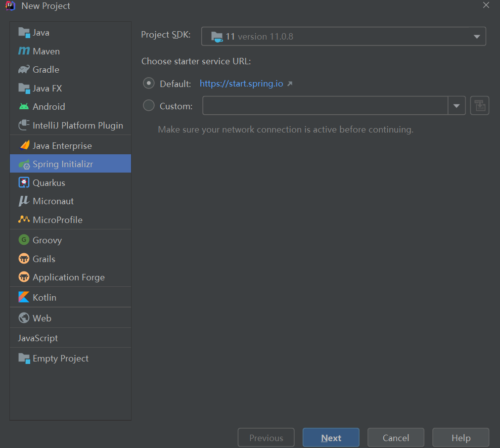The height and width of the screenshot is (448, 500).
Task: Click the Maven 'm' icon
Action: click(24, 51)
